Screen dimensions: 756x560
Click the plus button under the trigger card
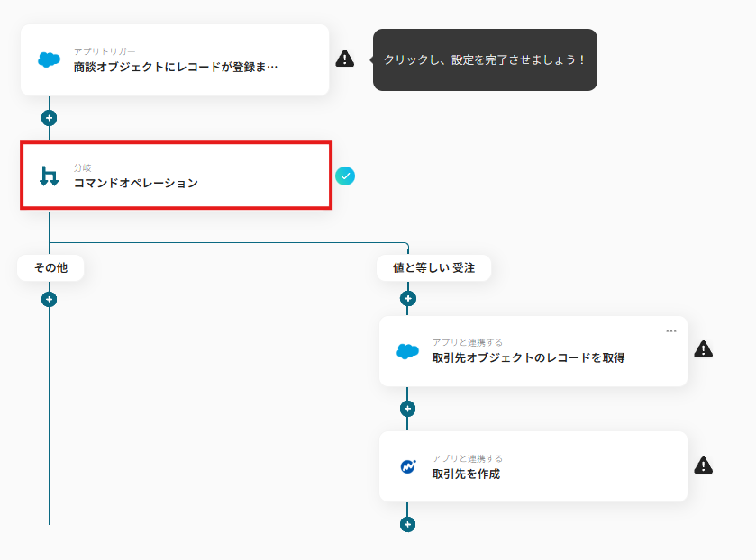tap(49, 117)
